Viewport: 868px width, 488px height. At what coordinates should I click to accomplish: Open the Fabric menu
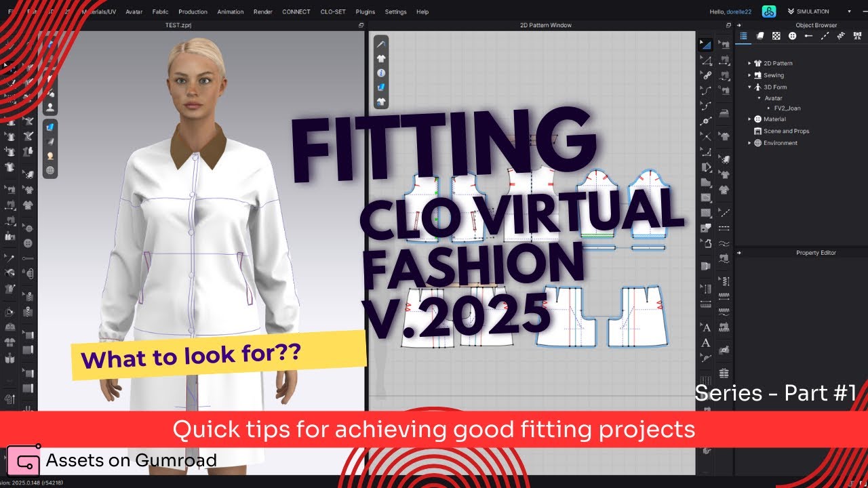click(160, 12)
